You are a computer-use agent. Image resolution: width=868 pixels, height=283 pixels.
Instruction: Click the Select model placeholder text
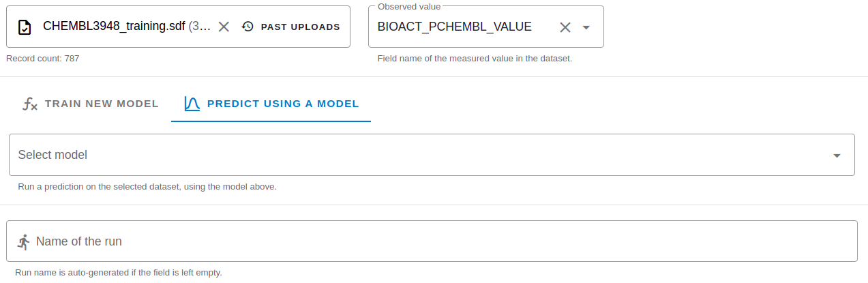pyautogui.click(x=53, y=155)
